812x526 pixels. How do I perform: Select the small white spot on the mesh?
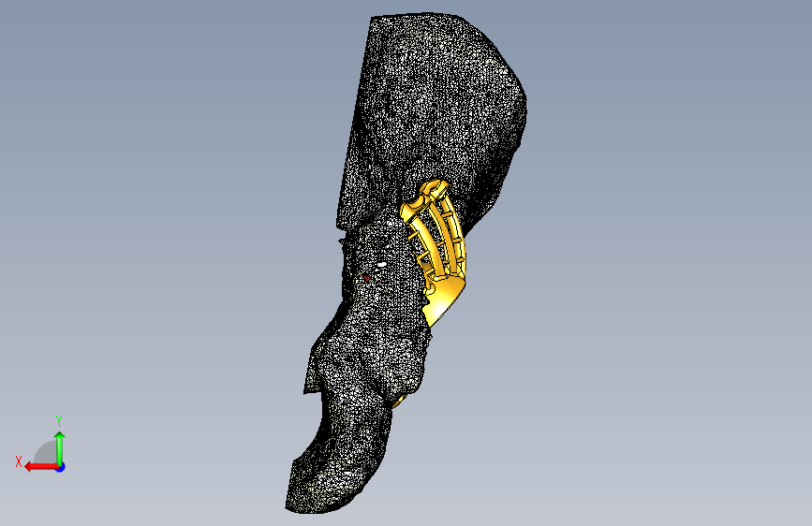[382, 265]
